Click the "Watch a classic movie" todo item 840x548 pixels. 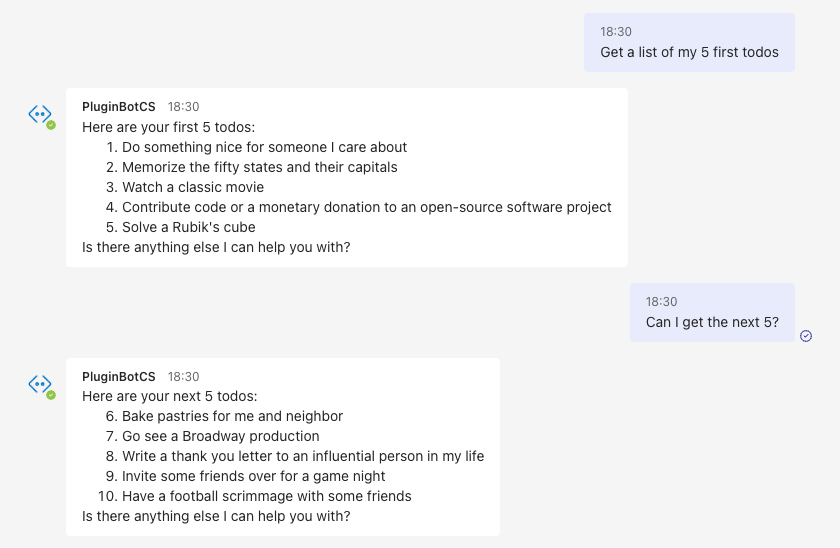coord(193,187)
